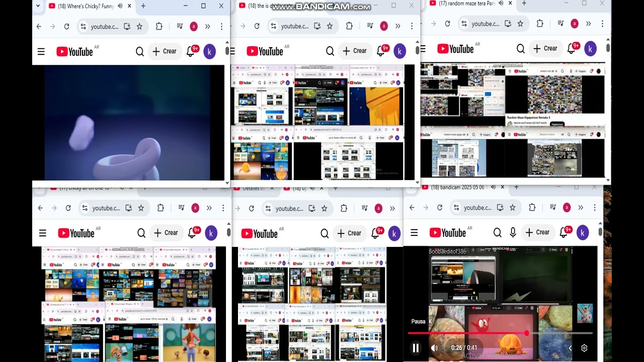
Task: Open extensions puzzle icon in Where's Chicky window
Action: coord(159,27)
